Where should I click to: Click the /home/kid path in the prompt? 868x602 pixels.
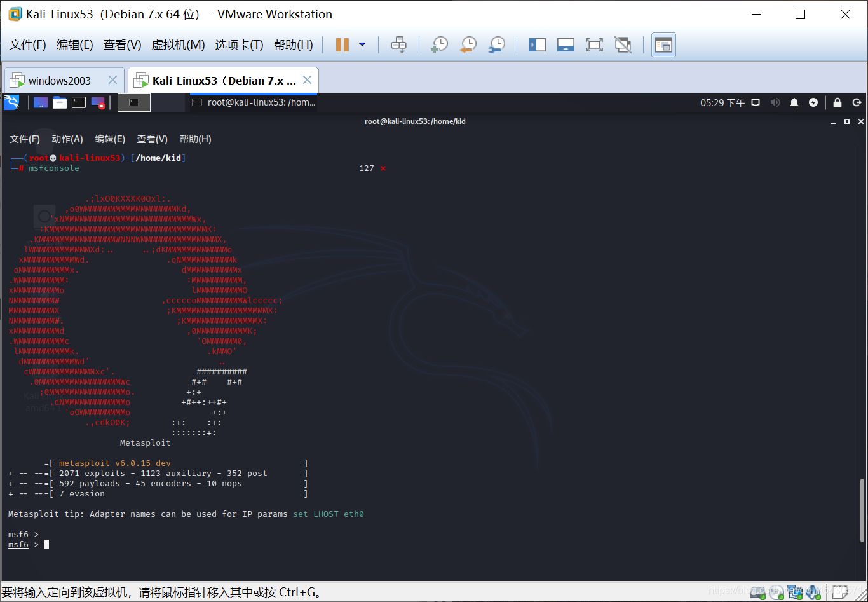158,158
